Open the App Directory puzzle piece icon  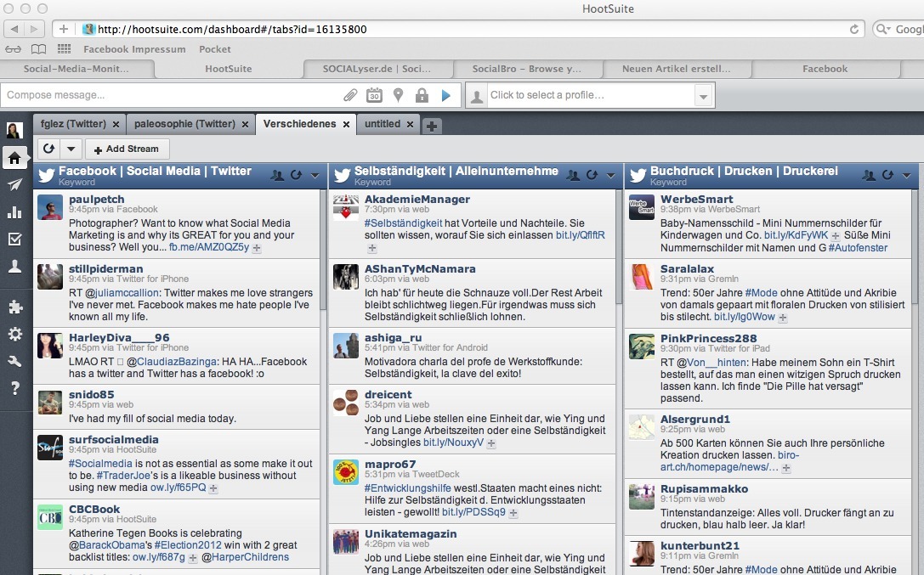click(x=14, y=307)
